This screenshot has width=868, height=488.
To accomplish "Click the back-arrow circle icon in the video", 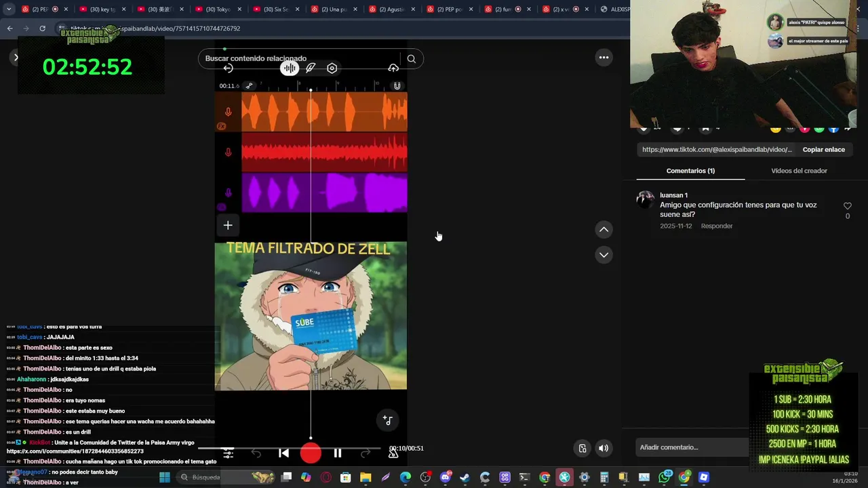I will pos(228,68).
